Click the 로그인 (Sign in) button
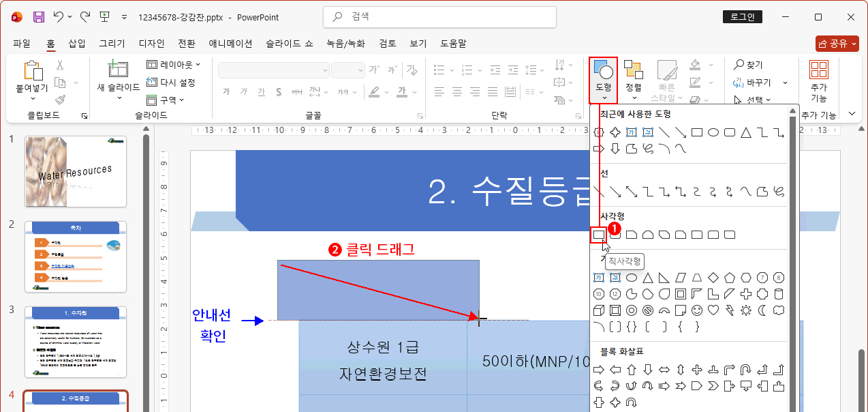The width and height of the screenshot is (868, 412). click(742, 17)
